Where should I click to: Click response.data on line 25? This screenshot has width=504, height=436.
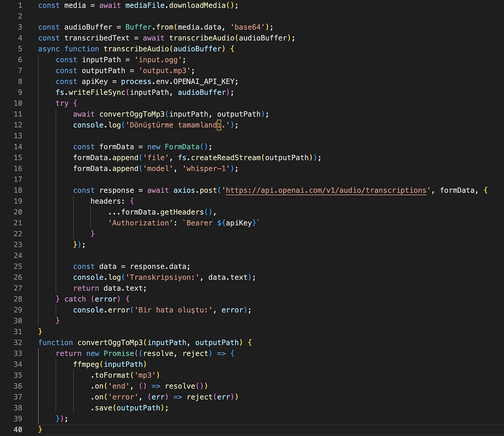(158, 267)
